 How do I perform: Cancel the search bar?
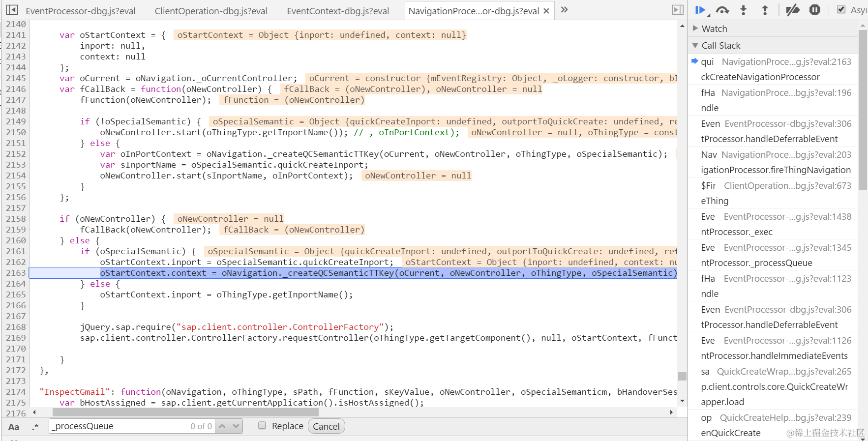[327, 426]
